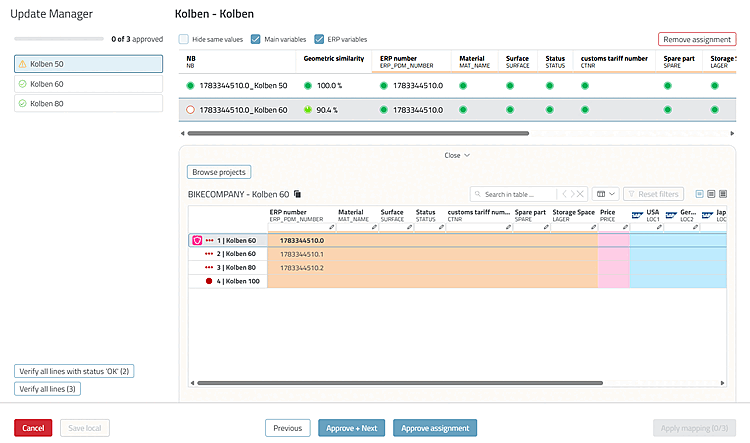
Task: Click the edit pencil in the Price filter
Action: (x=625, y=227)
